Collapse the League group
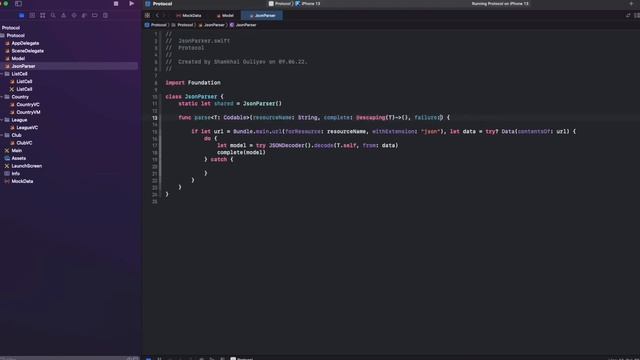This screenshot has width=640, height=360. [x=2, y=120]
